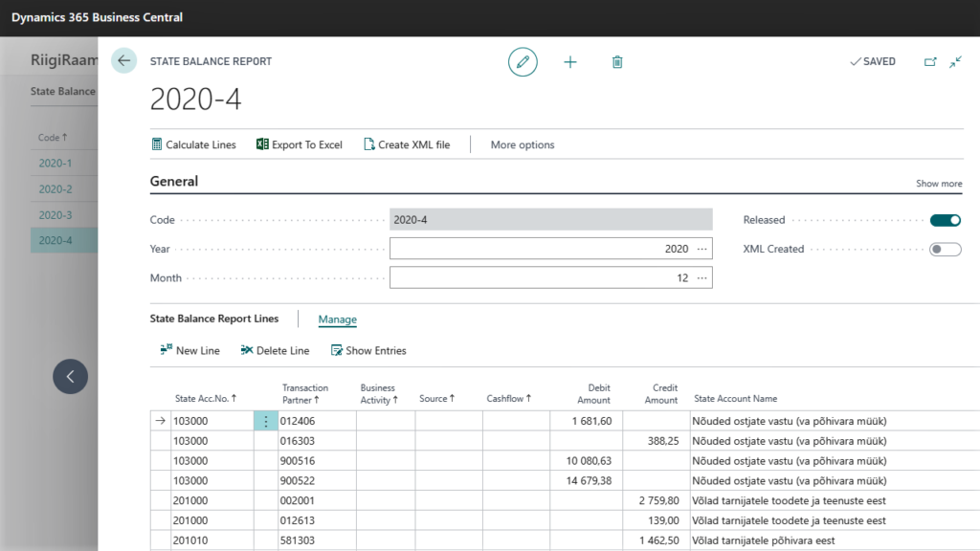Viewport: 980px width, 551px height.
Task: Export the report with Export To Excel
Action: (299, 144)
